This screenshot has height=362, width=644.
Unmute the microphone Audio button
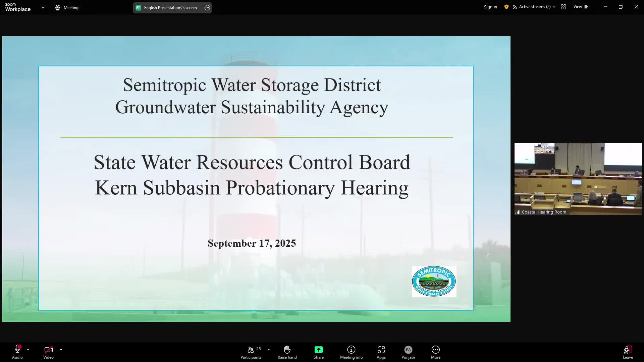[x=17, y=352]
